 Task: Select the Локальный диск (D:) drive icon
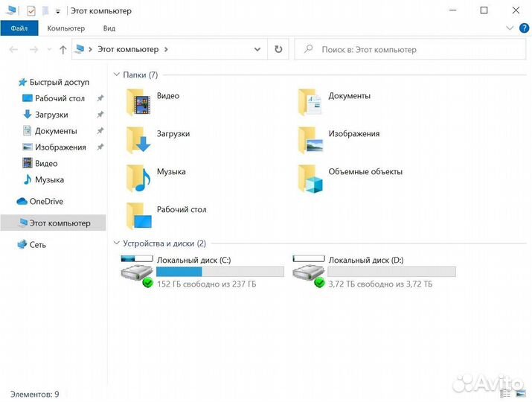pos(309,272)
